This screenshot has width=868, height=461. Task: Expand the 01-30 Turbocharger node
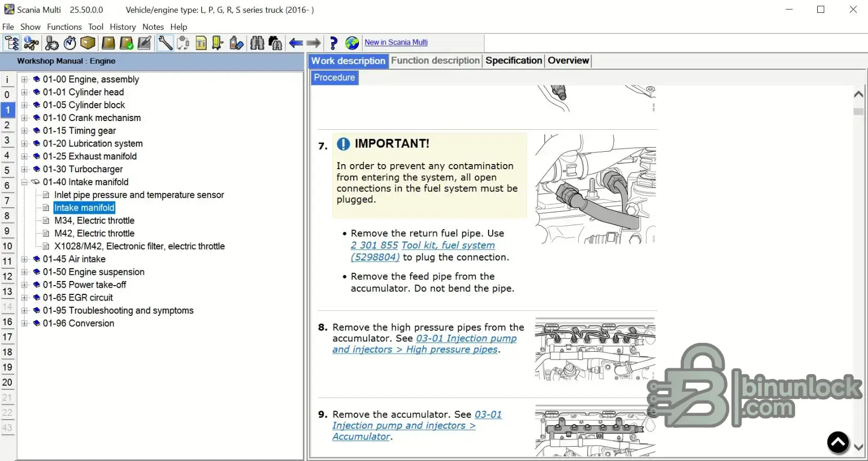click(x=24, y=169)
